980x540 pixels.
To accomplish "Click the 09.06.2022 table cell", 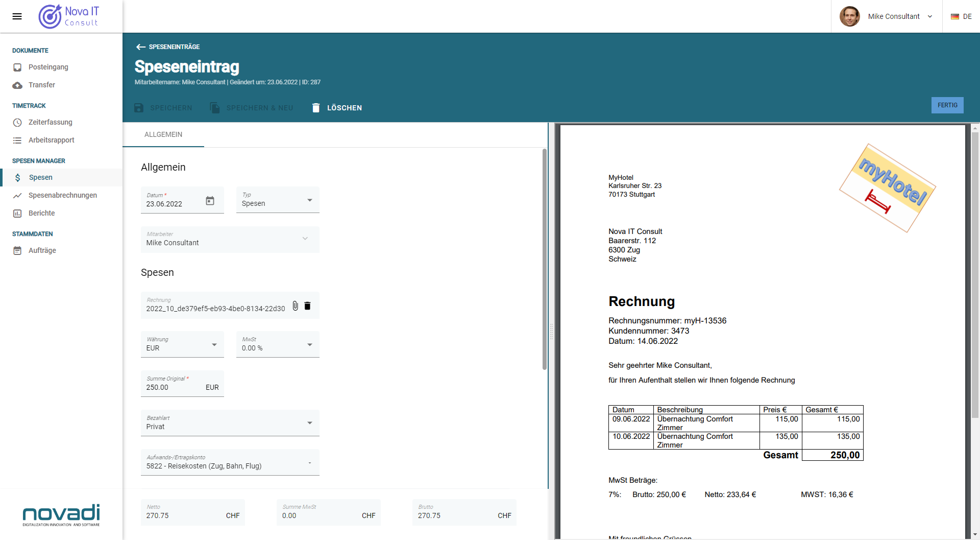I will pos(631,423).
